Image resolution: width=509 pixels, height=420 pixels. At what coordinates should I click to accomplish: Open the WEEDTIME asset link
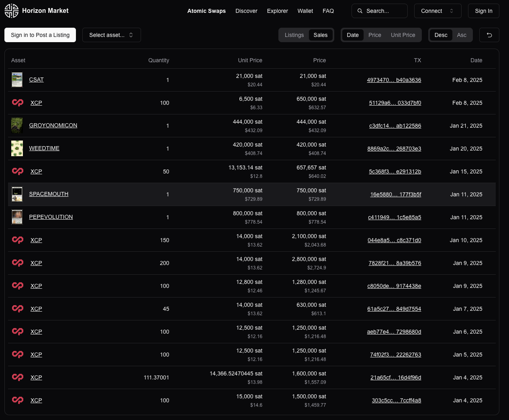pyautogui.click(x=44, y=148)
